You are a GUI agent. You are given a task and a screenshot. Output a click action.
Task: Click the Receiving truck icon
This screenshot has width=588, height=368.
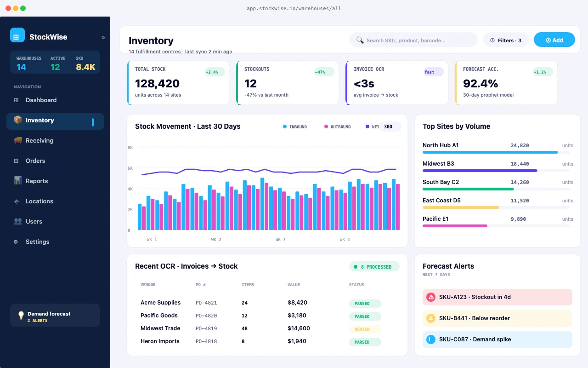(18, 140)
